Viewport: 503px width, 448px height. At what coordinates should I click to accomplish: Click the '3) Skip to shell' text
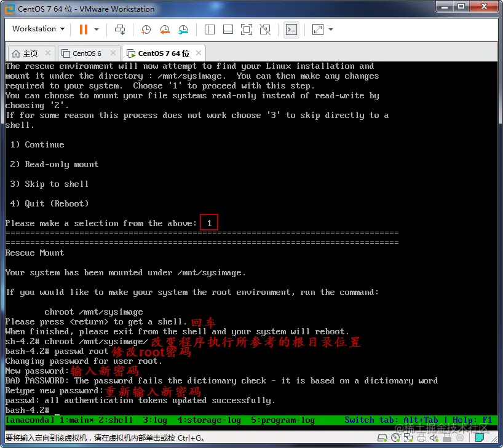(49, 184)
